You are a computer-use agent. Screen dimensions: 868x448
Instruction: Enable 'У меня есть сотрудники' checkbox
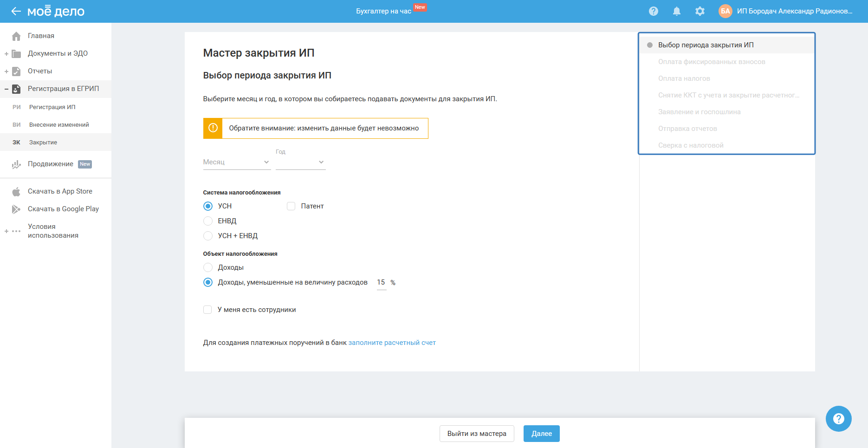[207, 310]
